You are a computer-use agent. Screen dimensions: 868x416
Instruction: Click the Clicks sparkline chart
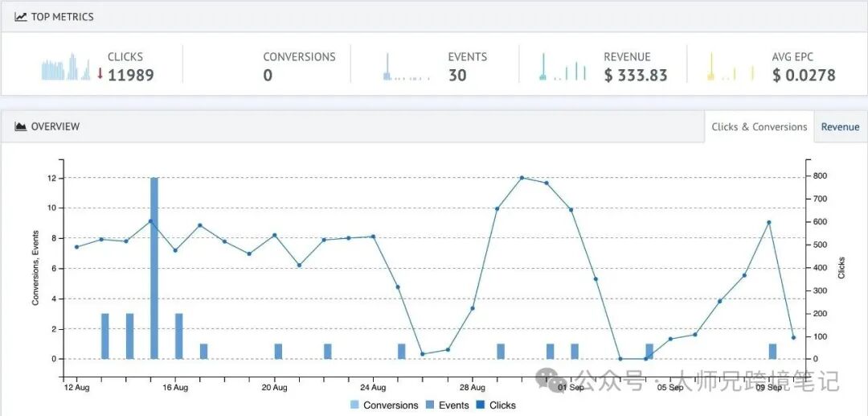pos(66,67)
